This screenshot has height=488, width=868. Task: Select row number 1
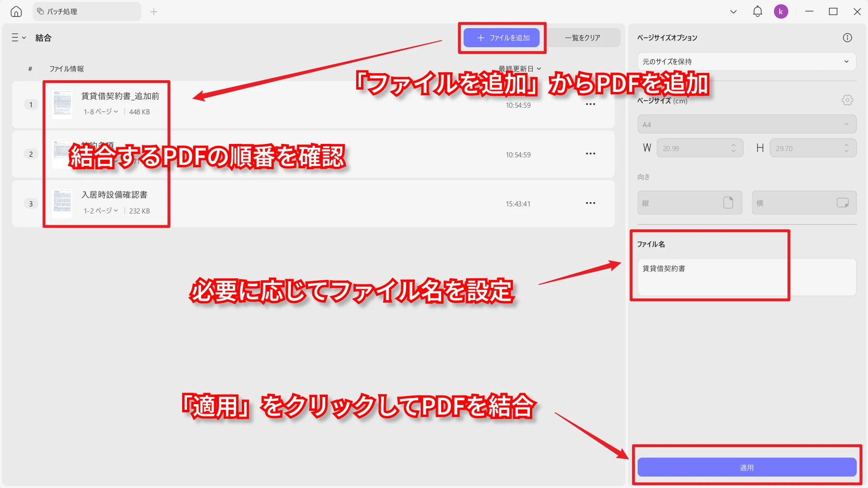(31, 104)
